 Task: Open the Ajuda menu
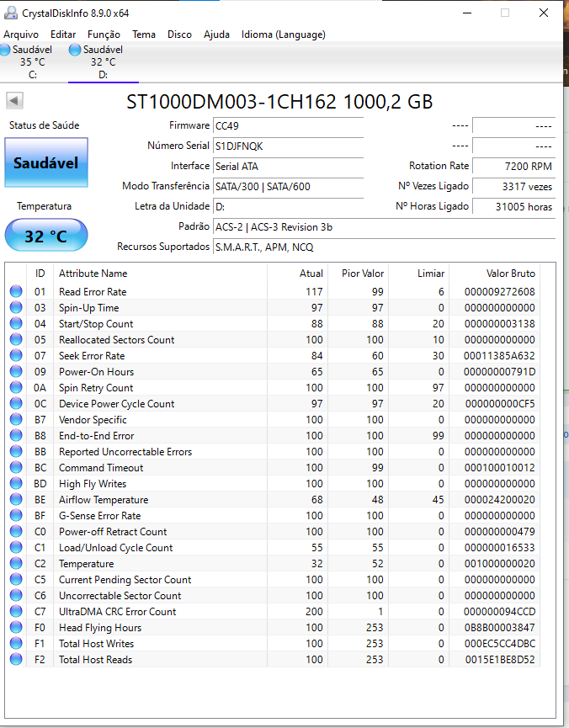(216, 35)
